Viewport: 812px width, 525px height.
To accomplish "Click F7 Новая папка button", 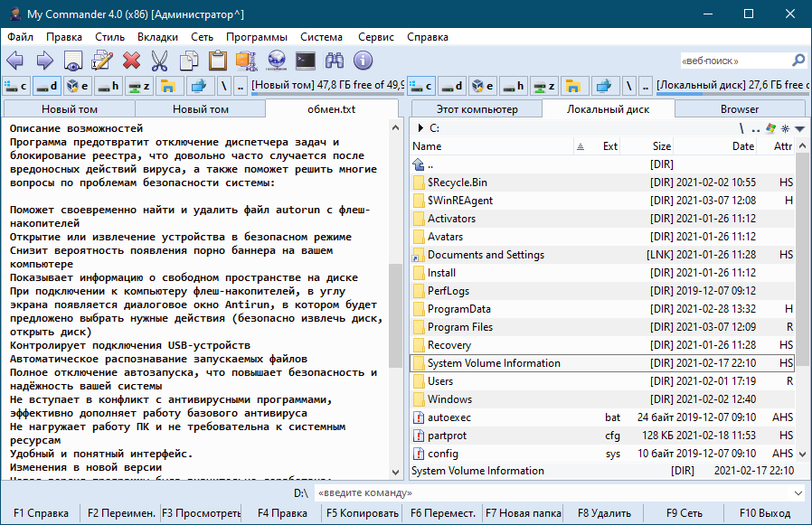I will coord(524,513).
